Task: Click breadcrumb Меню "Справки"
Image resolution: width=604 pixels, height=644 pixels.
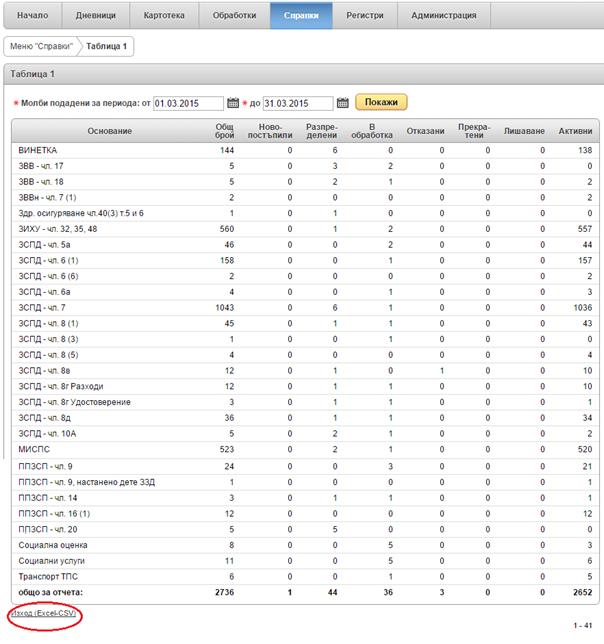Action: 39,46
